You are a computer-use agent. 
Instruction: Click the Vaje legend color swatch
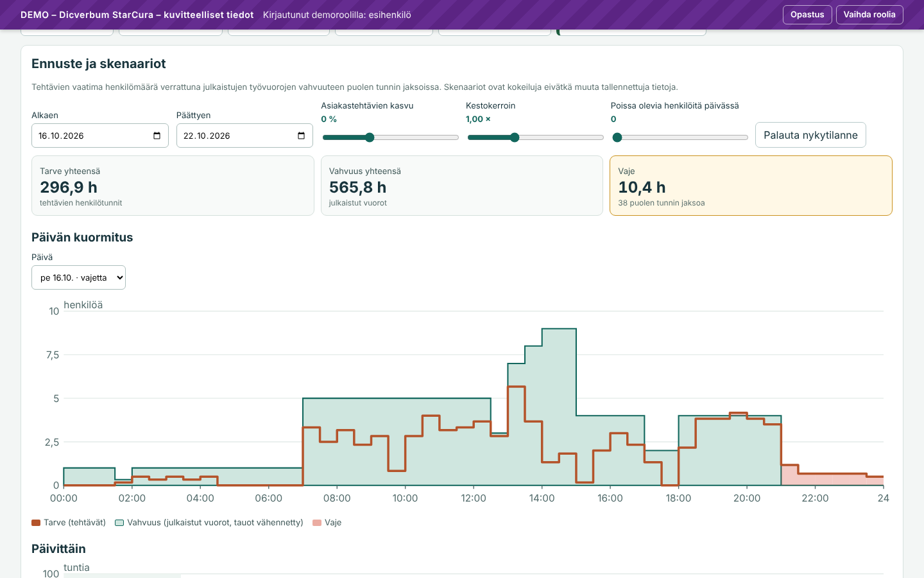(x=317, y=523)
